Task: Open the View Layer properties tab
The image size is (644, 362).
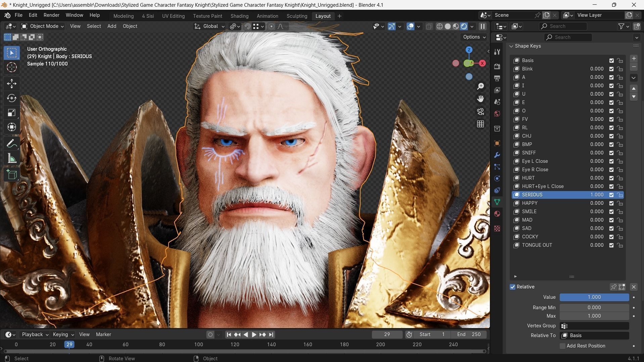Action: pos(497,90)
